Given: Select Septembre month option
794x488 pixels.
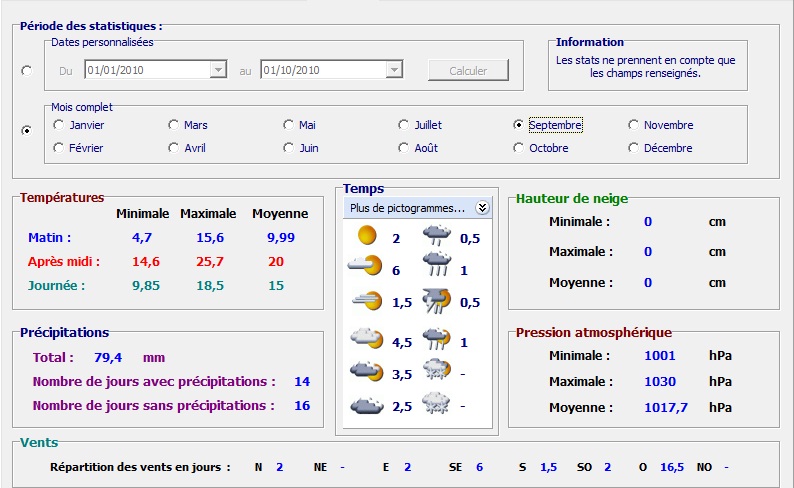Looking at the screenshot, I should pos(547,125).
